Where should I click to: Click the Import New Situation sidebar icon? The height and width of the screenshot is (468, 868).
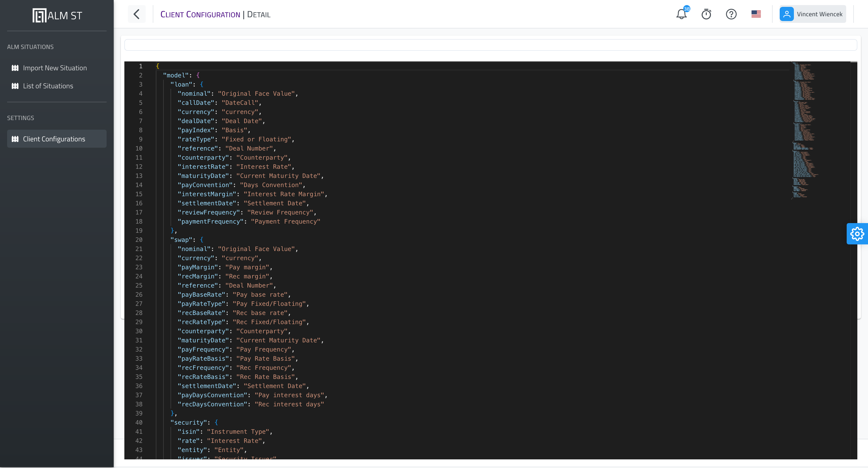15,68
